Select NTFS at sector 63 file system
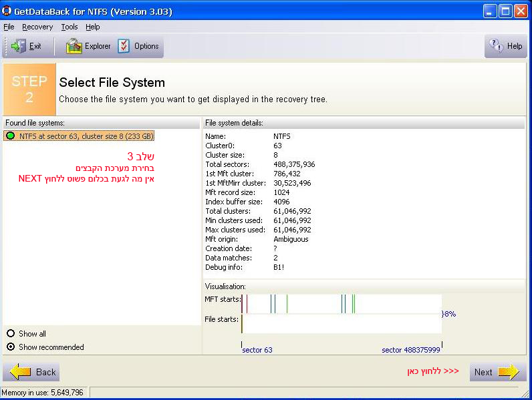The image size is (532, 400). (x=79, y=136)
